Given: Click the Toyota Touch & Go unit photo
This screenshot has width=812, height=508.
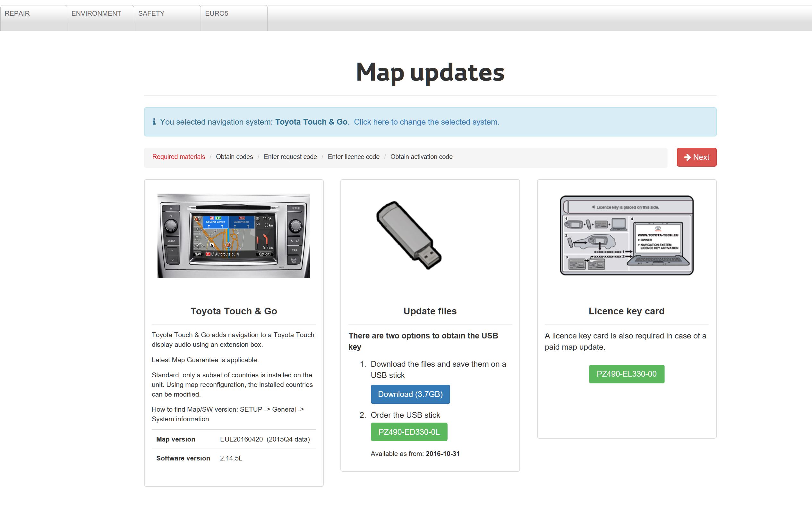Looking at the screenshot, I should 234,236.
